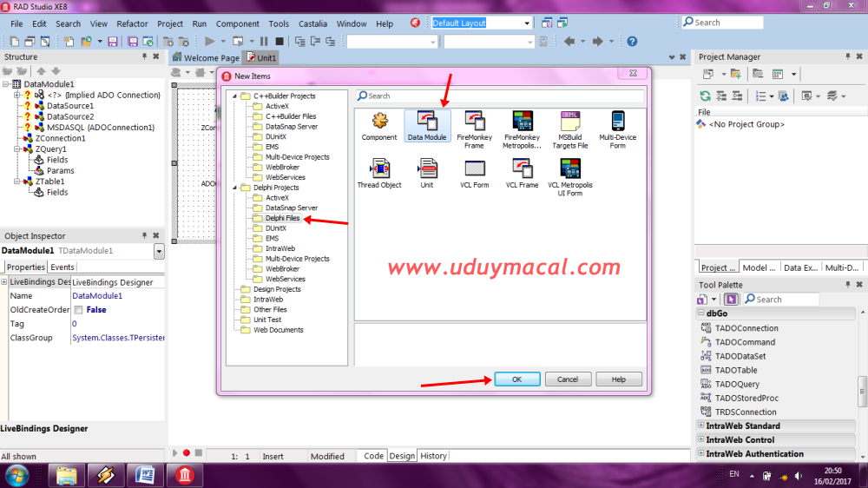Click the IDE top-right search field
This screenshot has width=868, height=488.
click(722, 23)
